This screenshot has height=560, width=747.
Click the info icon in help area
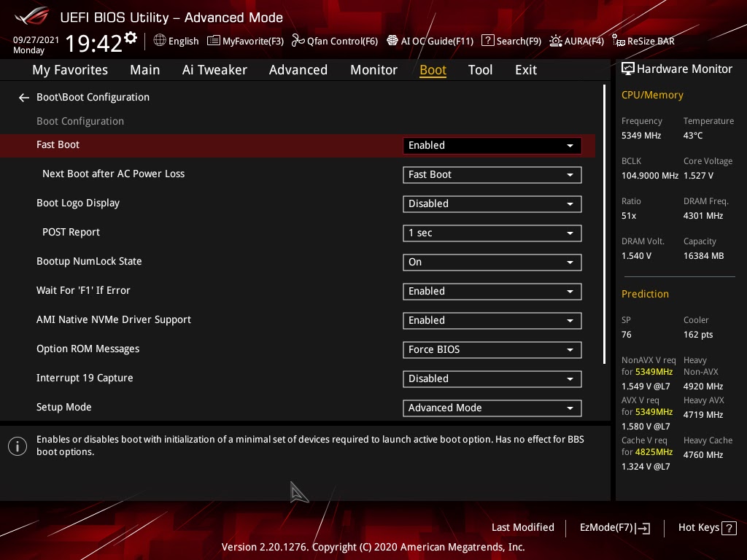[18, 446]
